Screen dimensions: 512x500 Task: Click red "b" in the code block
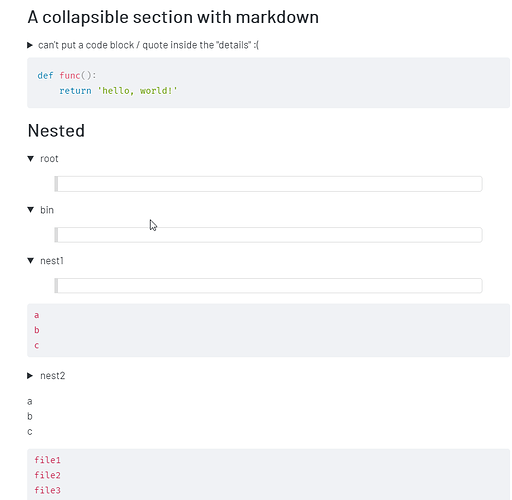(x=37, y=330)
